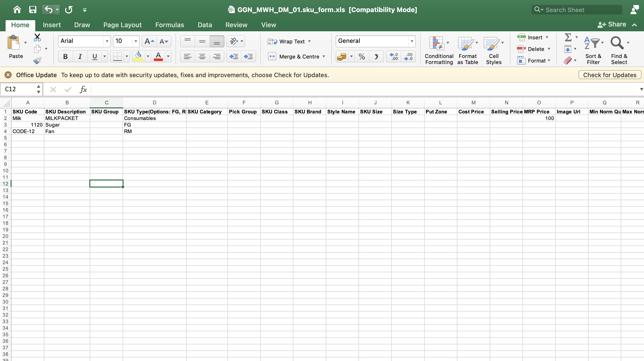This screenshot has width=644, height=361.
Task: Click Check for Updates button
Action: pos(609,75)
